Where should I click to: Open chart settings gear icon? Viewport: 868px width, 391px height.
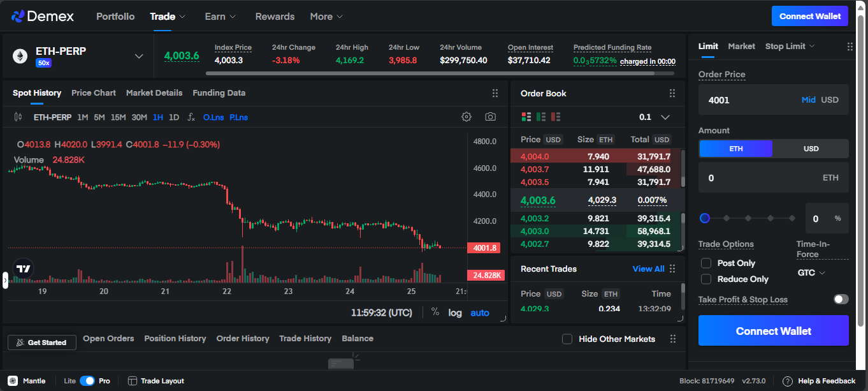pos(467,117)
